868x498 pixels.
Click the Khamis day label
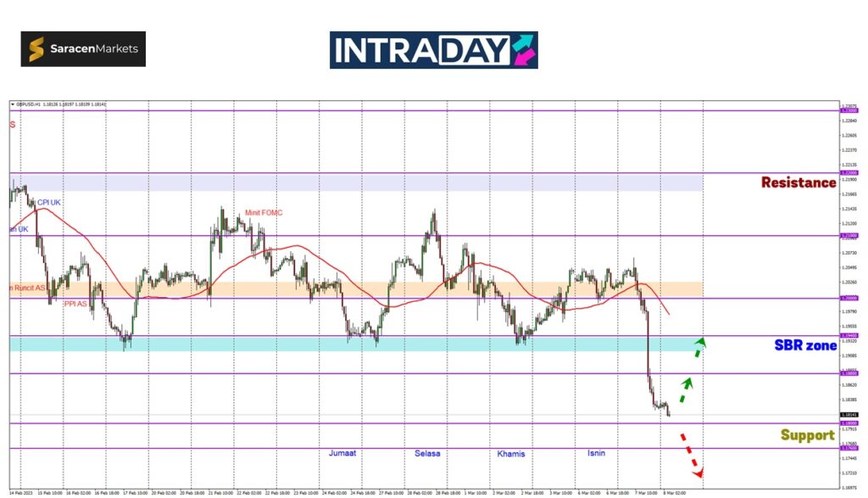(x=511, y=454)
